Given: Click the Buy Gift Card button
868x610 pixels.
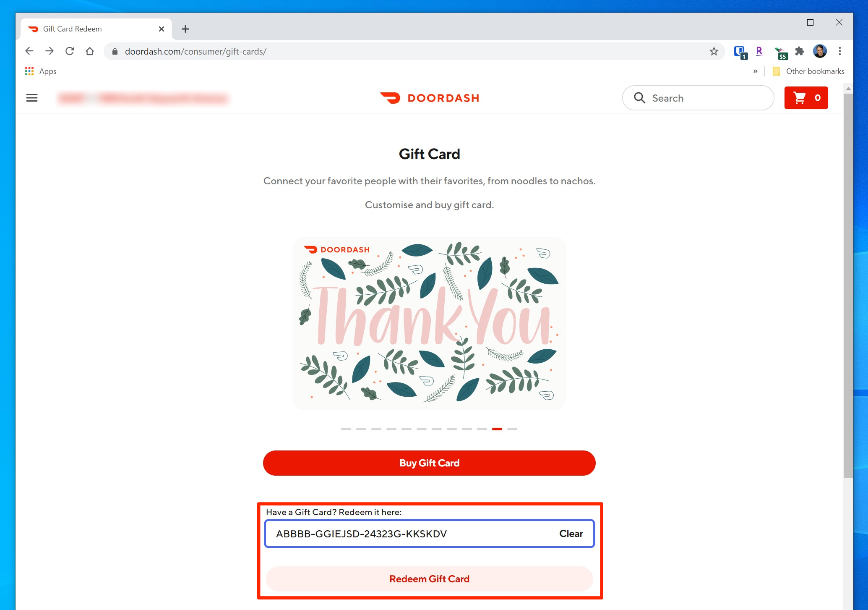Looking at the screenshot, I should click(429, 463).
